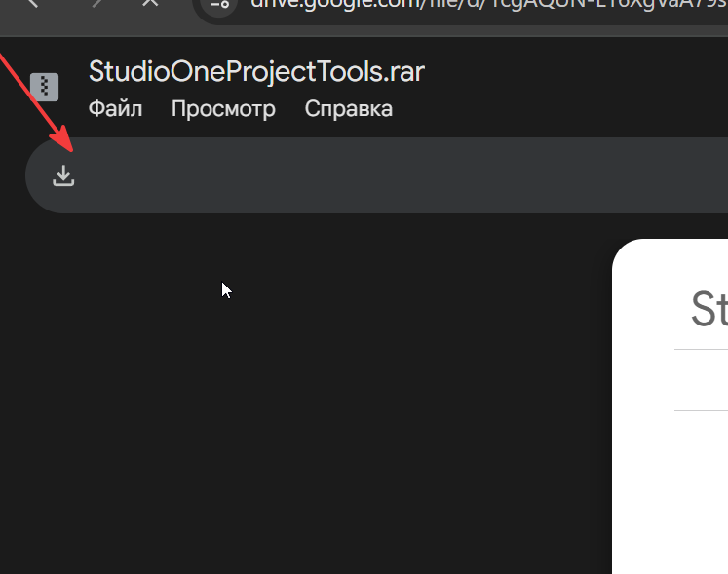Open the Файл menu
This screenshot has height=574, width=728.
tap(115, 109)
